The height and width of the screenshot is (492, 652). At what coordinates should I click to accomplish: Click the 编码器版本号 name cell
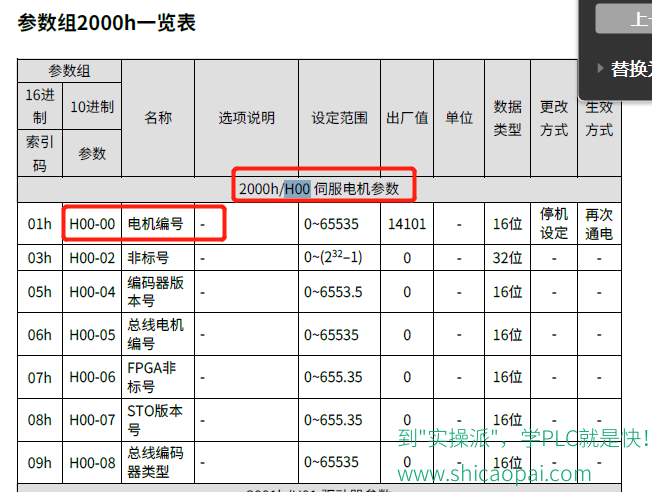pos(158,292)
